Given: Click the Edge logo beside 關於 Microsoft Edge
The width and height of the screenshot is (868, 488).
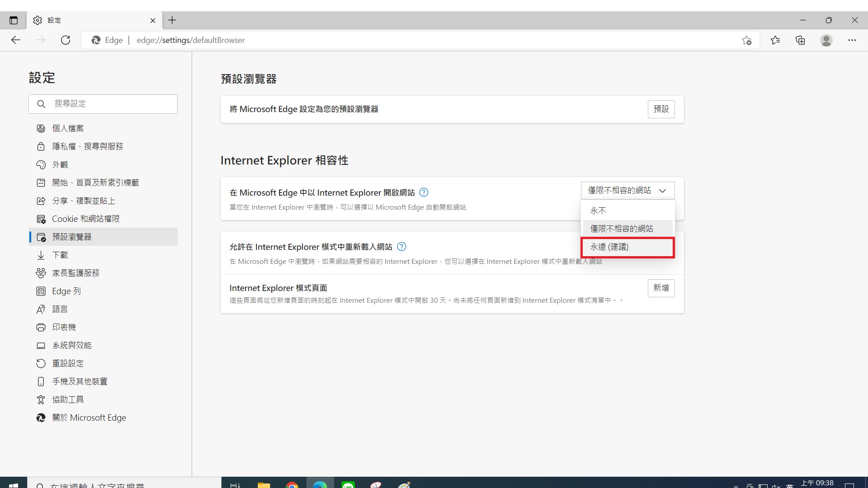Looking at the screenshot, I should [41, 418].
